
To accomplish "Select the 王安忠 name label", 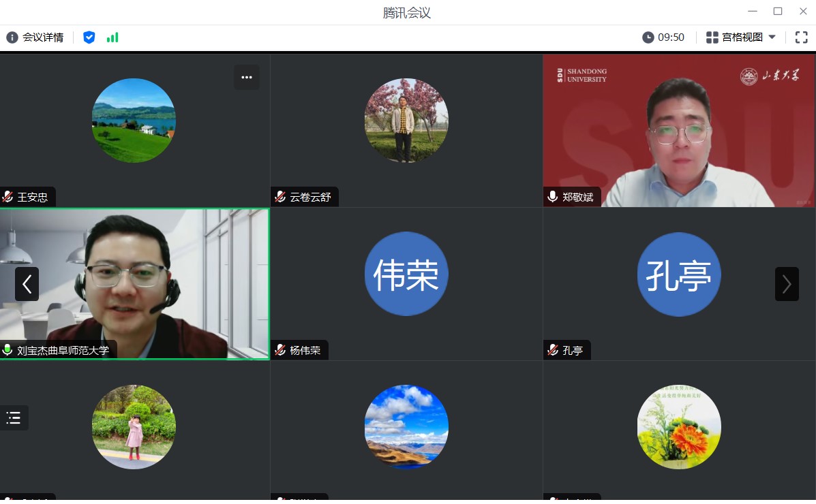I will [32, 197].
